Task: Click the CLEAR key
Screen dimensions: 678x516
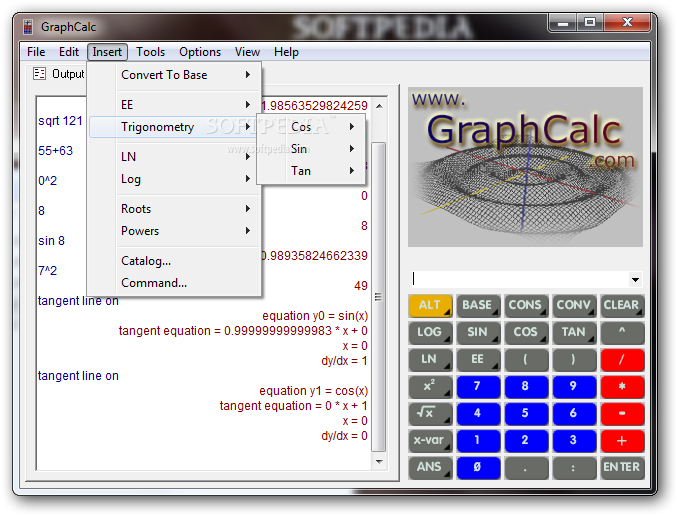Action: (x=622, y=305)
